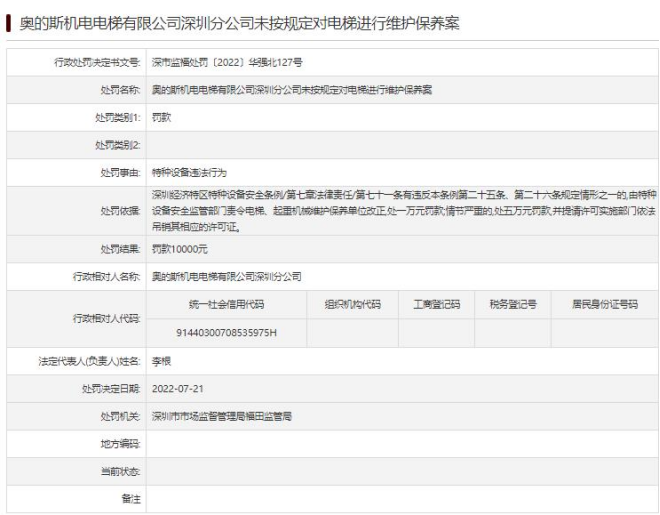
Task: Select the 罚款 value under 处罚类别1
Action: click(x=161, y=118)
